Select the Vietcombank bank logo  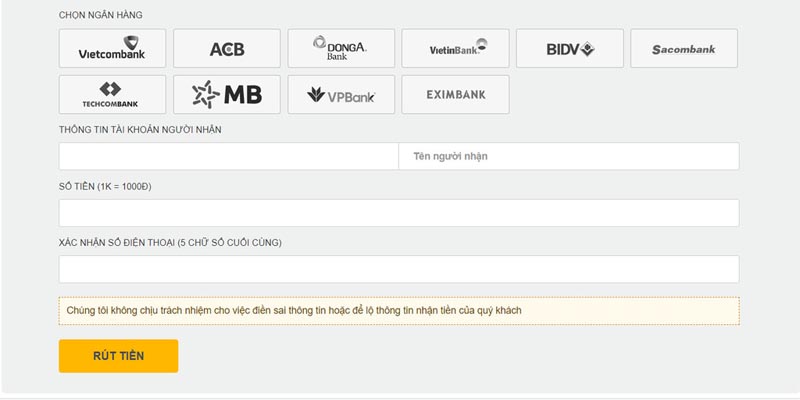coord(113,48)
